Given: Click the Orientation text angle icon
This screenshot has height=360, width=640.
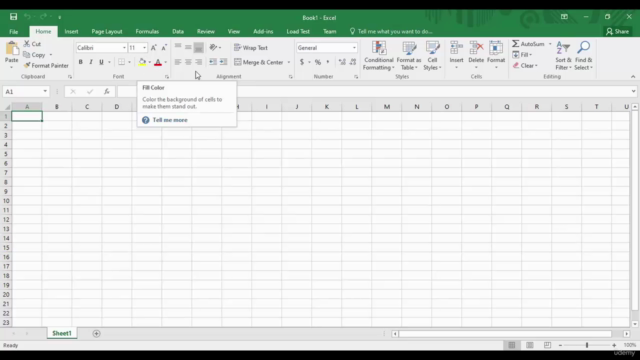Looking at the screenshot, I should 213,48.
